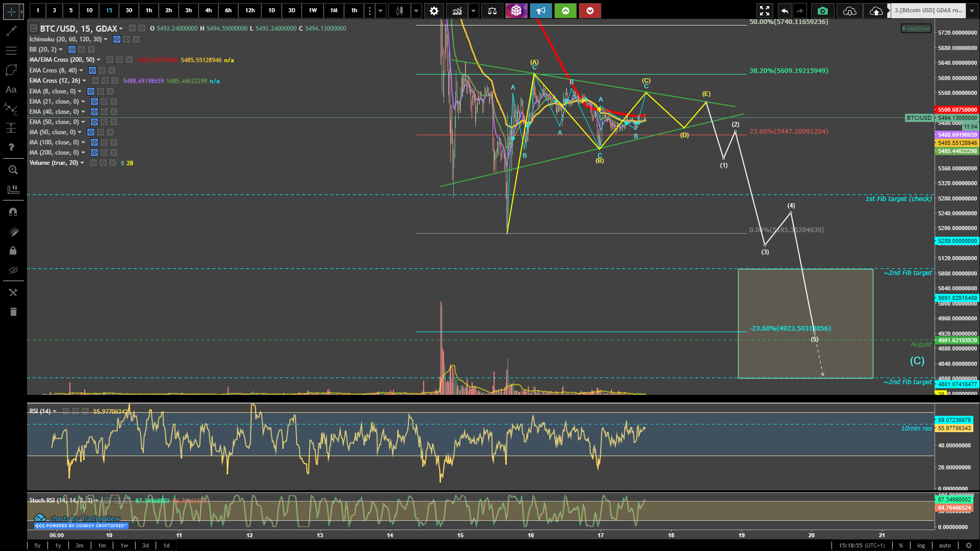Toggle fullscreen chart mode
The width and height of the screenshot is (980, 551).
(x=764, y=11)
